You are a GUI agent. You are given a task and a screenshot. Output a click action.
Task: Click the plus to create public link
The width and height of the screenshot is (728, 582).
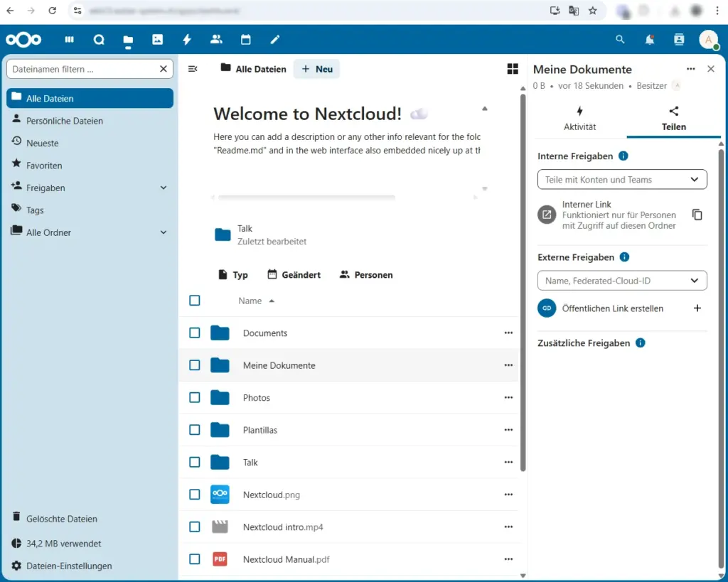pos(697,308)
